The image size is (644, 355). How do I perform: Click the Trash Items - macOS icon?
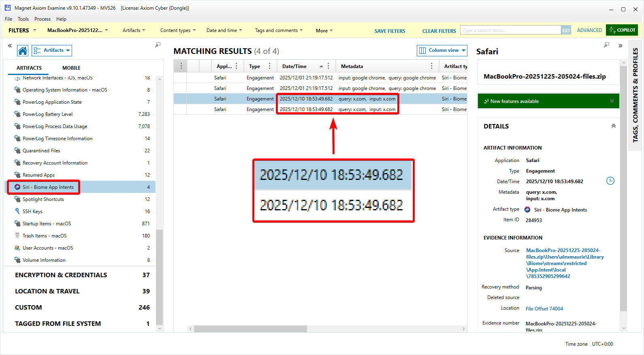pyautogui.click(x=17, y=235)
